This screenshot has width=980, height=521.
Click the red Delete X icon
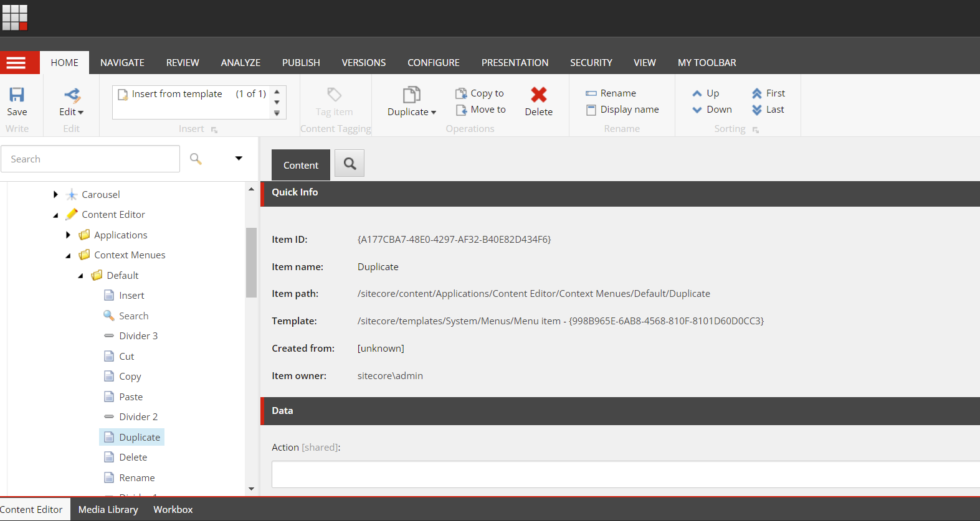[539, 95]
